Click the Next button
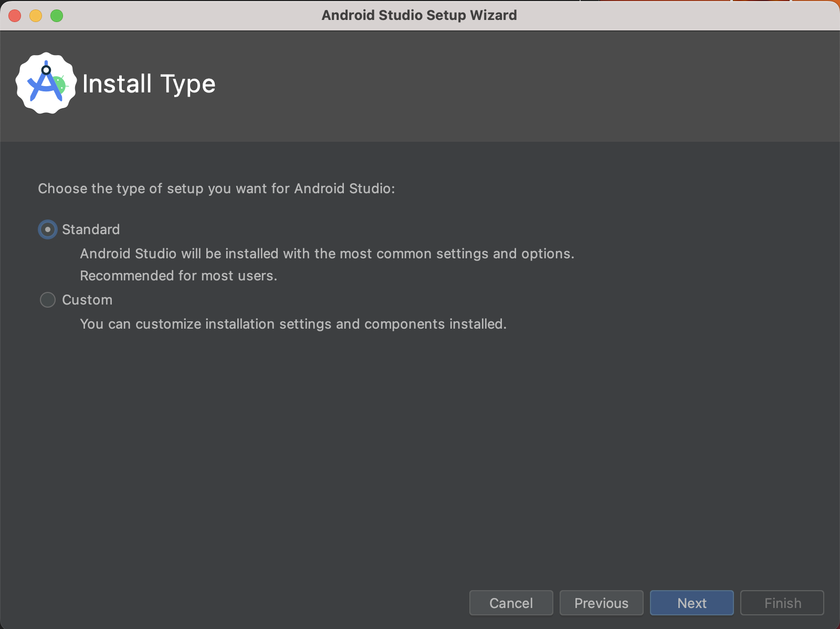840x629 pixels. [691, 603]
